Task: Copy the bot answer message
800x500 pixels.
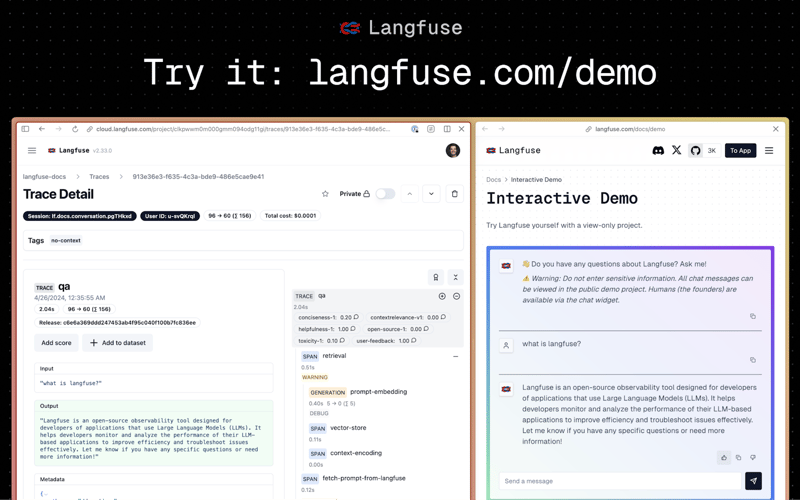Action: click(738, 458)
